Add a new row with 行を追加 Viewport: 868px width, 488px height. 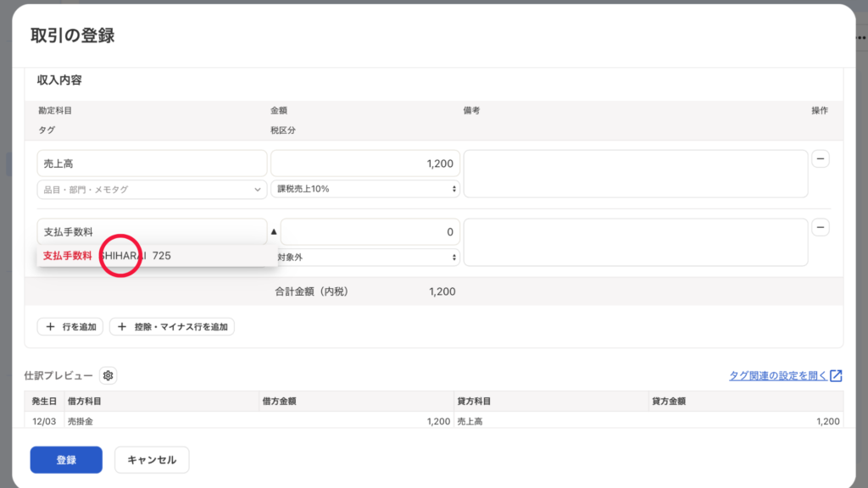pos(71,327)
